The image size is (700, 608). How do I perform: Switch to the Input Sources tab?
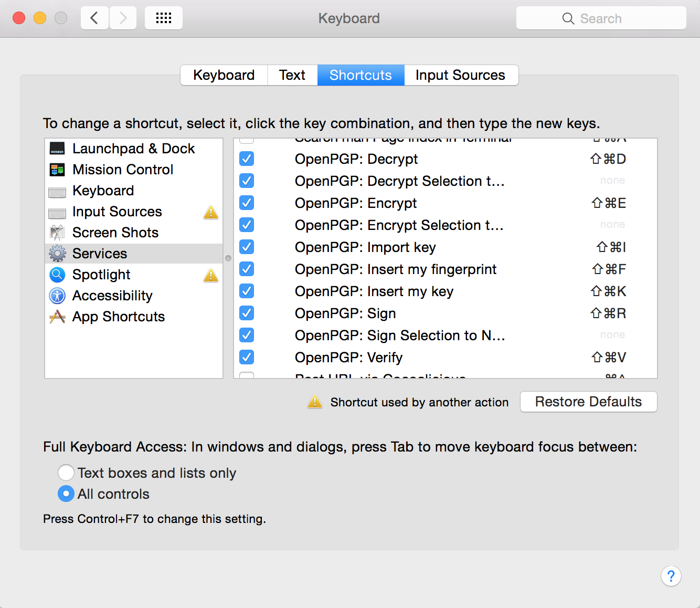coord(460,75)
